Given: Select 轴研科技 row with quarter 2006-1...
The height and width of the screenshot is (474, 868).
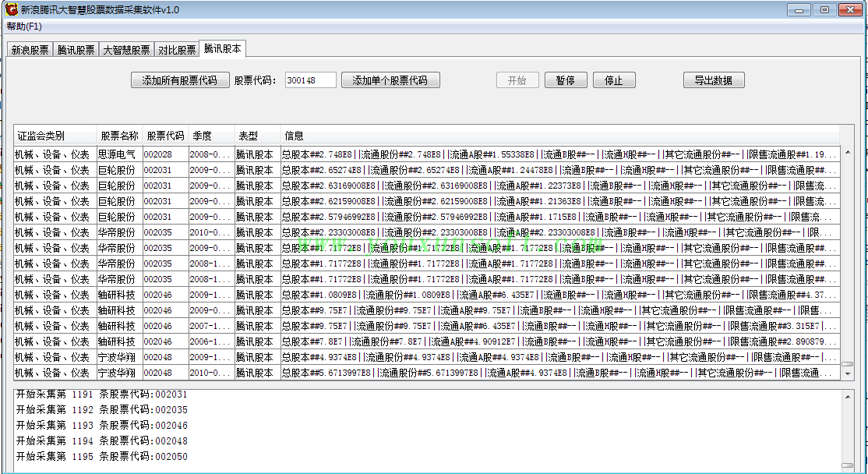Looking at the screenshot, I should (x=427, y=341).
